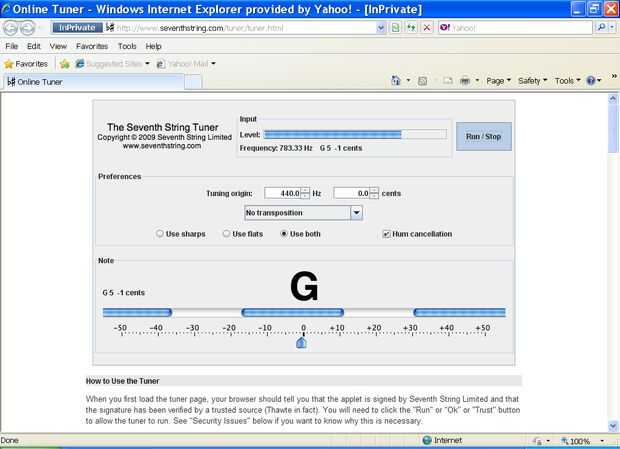Click the www.seventhstring.com text in tuner
Viewport: 620px width, 449px height.
(162, 146)
